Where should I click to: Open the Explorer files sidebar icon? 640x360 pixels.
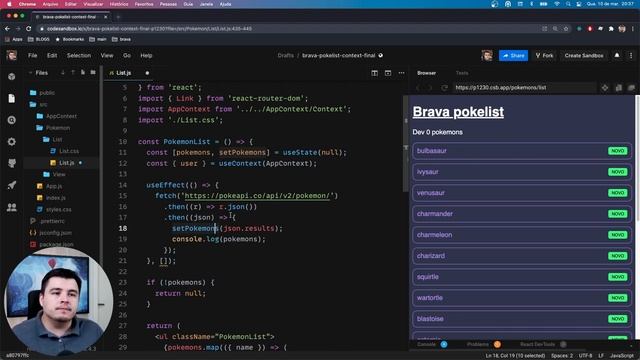(12, 98)
